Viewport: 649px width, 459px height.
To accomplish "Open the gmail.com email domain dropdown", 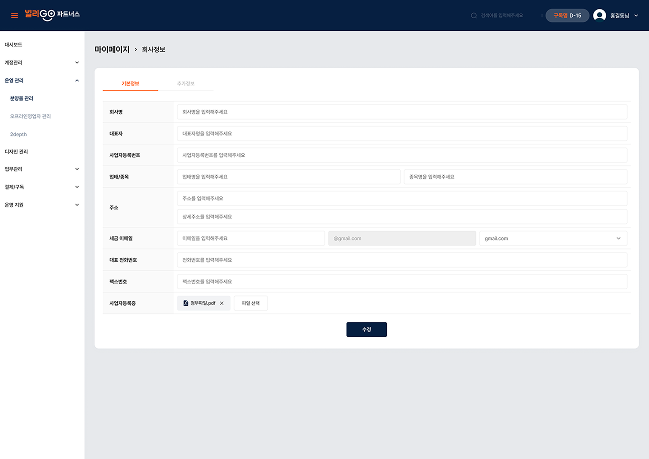I will coord(553,238).
